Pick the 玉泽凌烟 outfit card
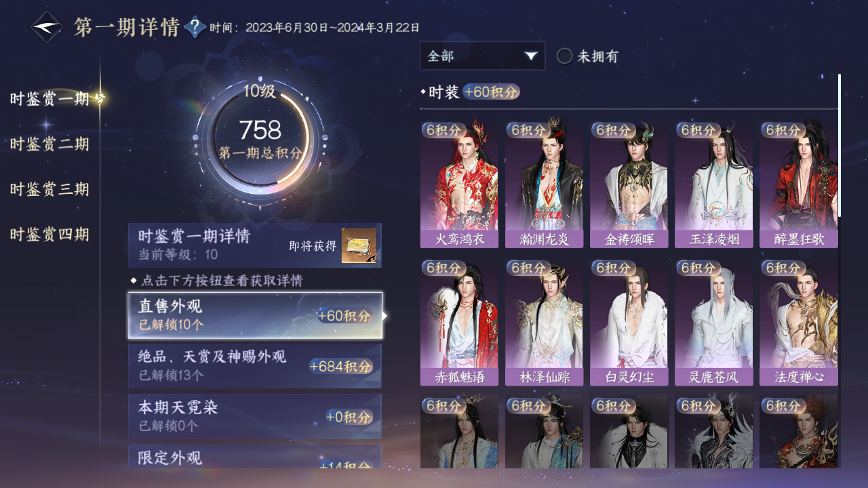This screenshot has height=488, width=868. tap(713, 184)
